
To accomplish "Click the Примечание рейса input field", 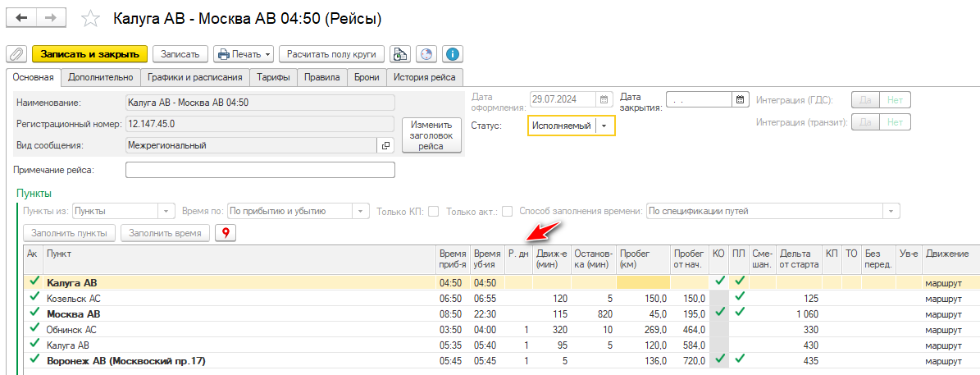I will (x=260, y=170).
